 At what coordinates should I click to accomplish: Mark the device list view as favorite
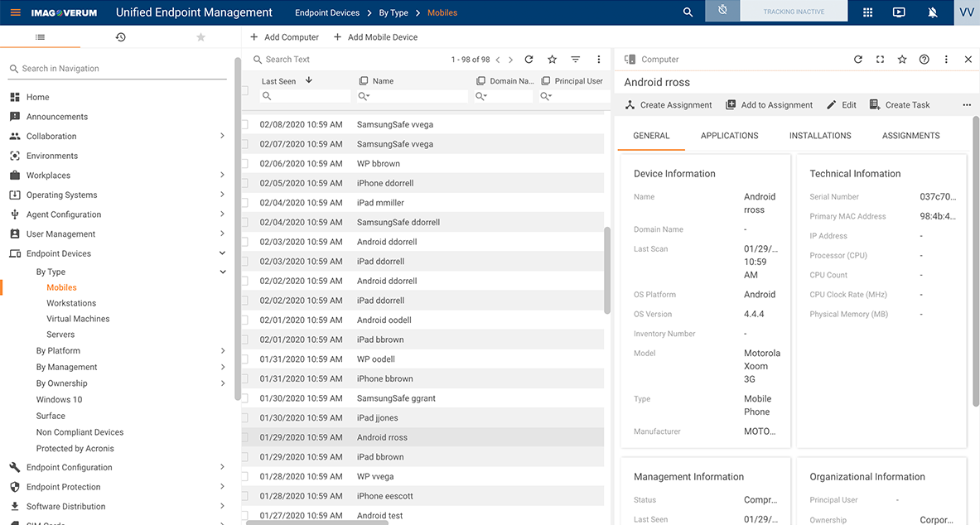[552, 59]
